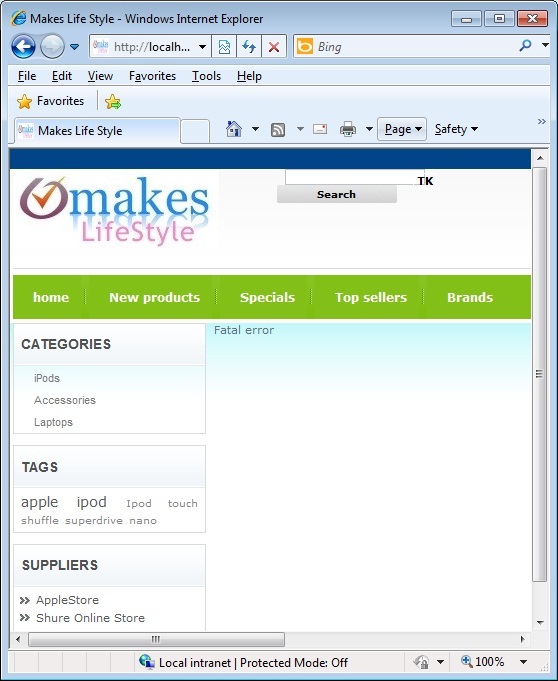
Task: Click vertical scrollbar down arrow
Action: [x=540, y=623]
